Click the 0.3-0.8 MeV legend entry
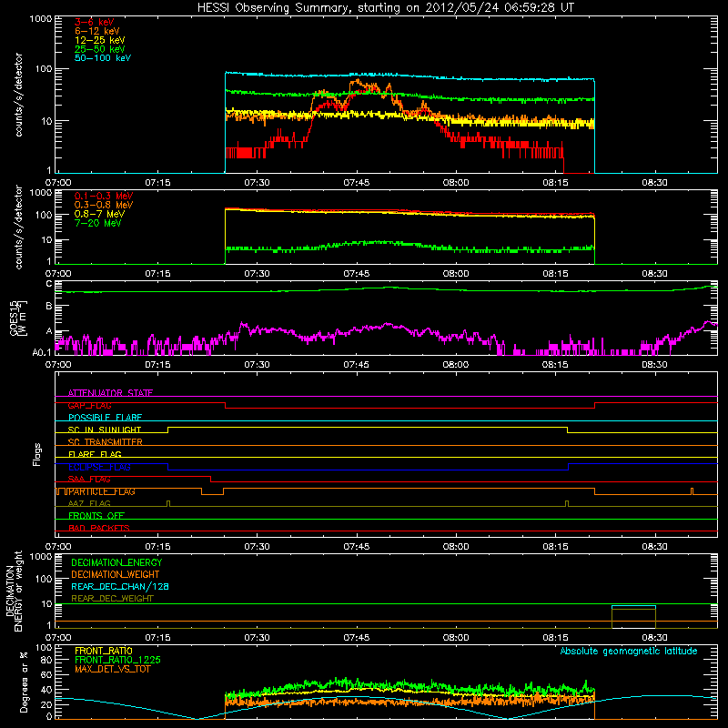728x728 pixels. click(104, 205)
